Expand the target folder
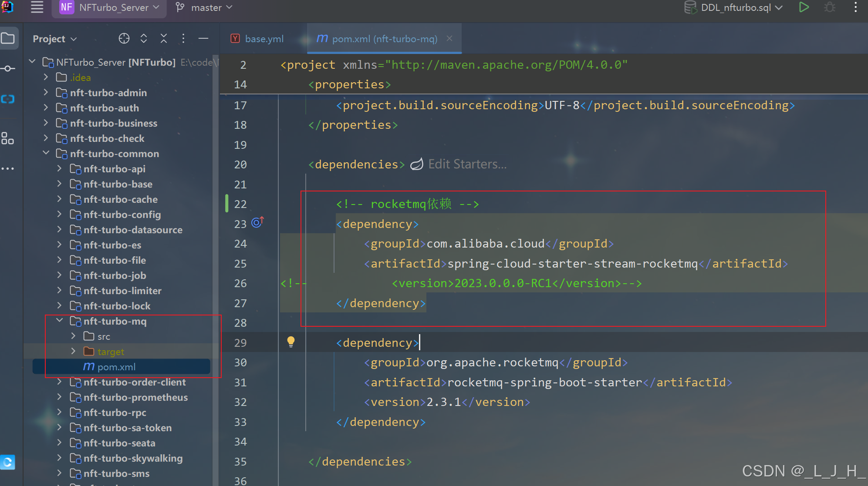The image size is (868, 486). click(73, 351)
